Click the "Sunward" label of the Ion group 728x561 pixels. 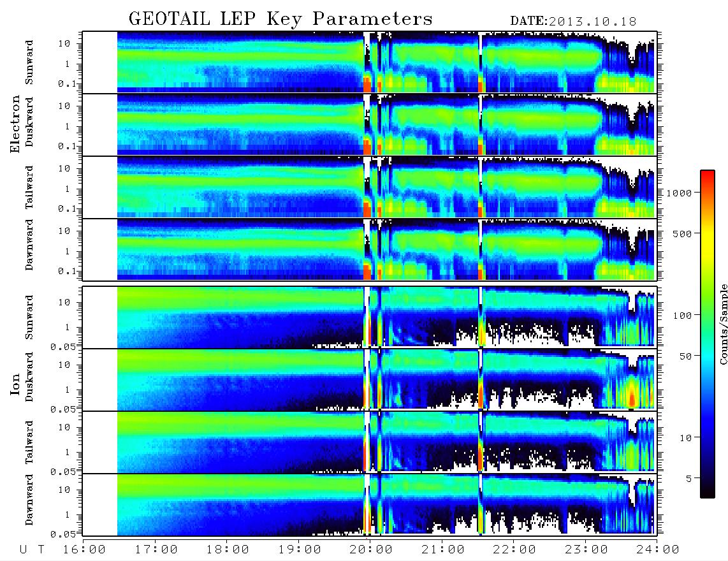coord(29,317)
